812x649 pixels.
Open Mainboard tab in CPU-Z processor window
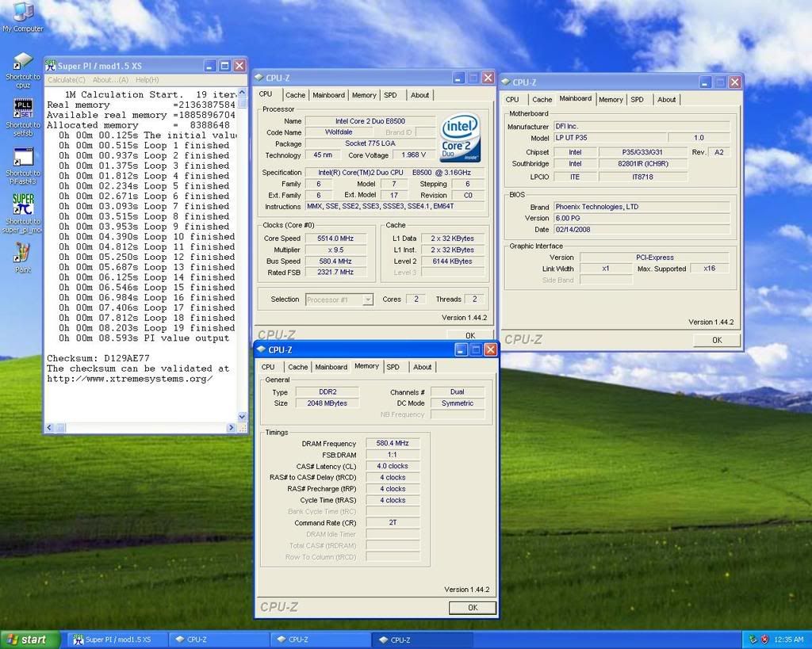[328, 95]
